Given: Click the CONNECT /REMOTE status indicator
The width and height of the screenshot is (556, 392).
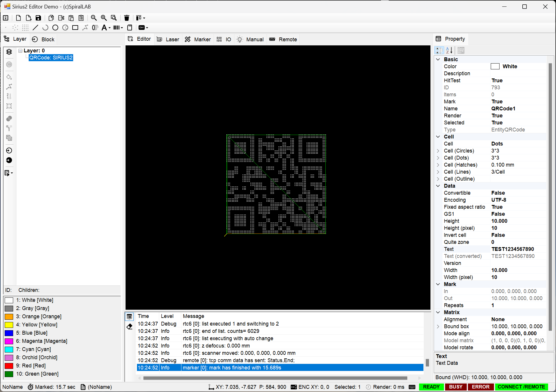Looking at the screenshot, I should click(521, 387).
